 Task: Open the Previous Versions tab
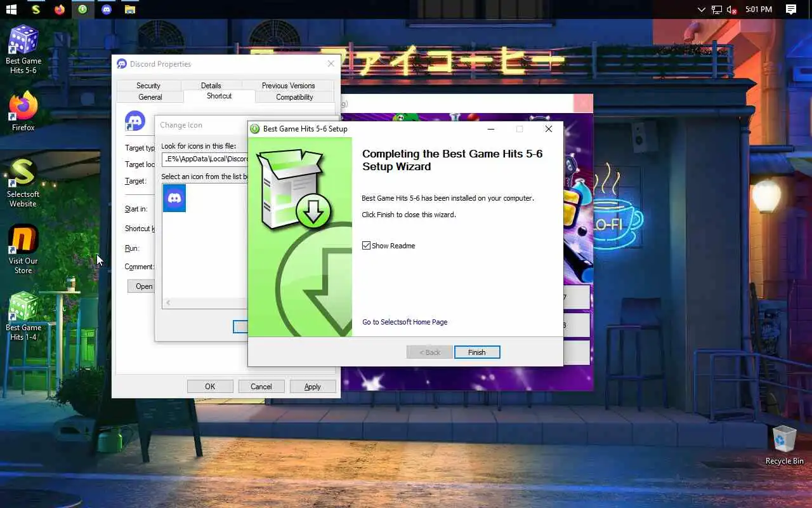(288, 86)
